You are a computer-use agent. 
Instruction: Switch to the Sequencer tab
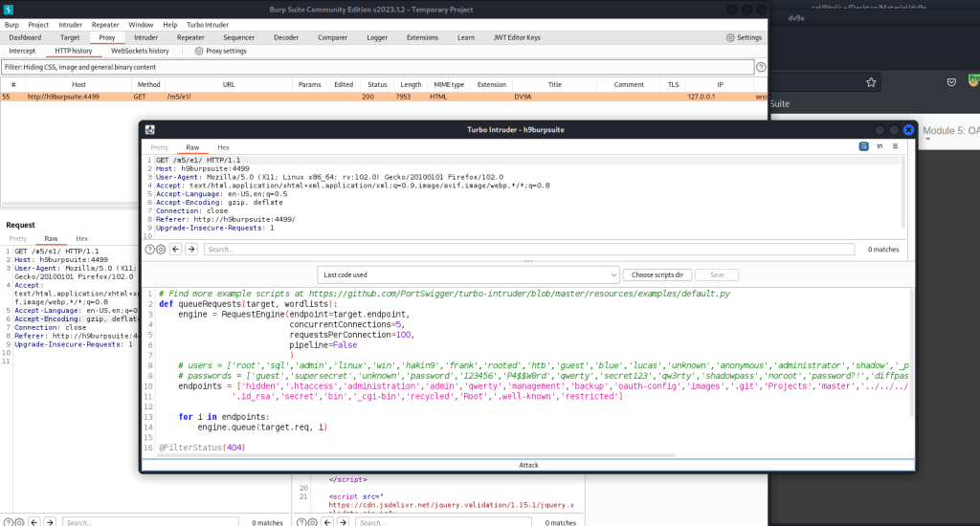[x=238, y=37]
